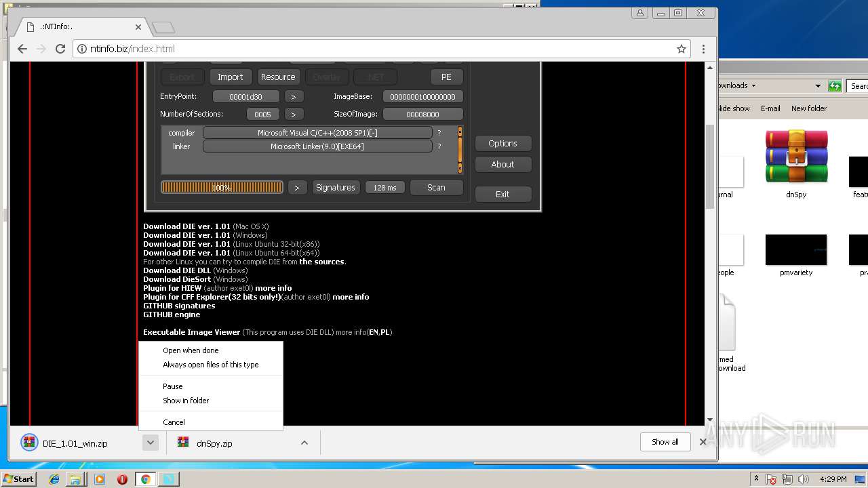Click the Signatures button in DIE screenshot
Screen dimensions: 868x488
coord(335,187)
